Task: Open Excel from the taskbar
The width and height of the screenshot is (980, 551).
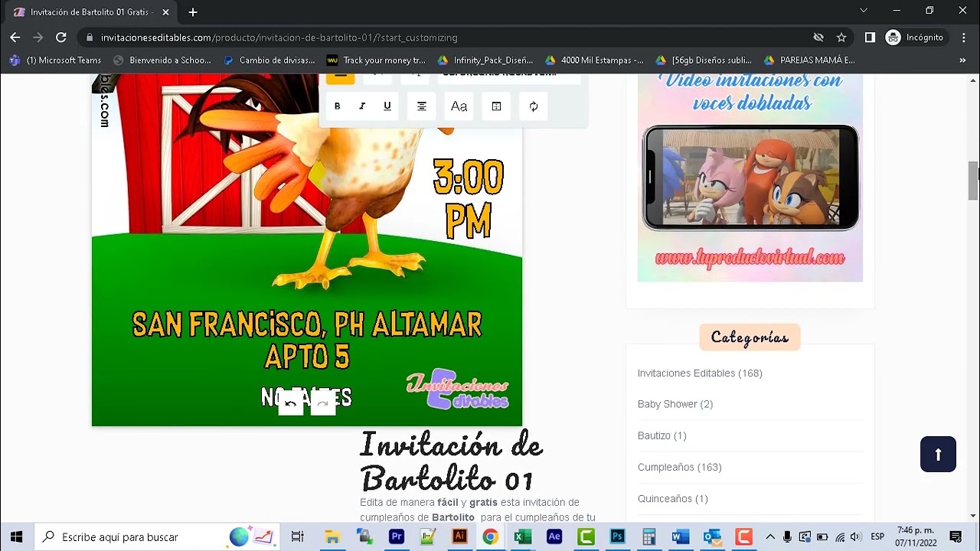Action: point(523,536)
